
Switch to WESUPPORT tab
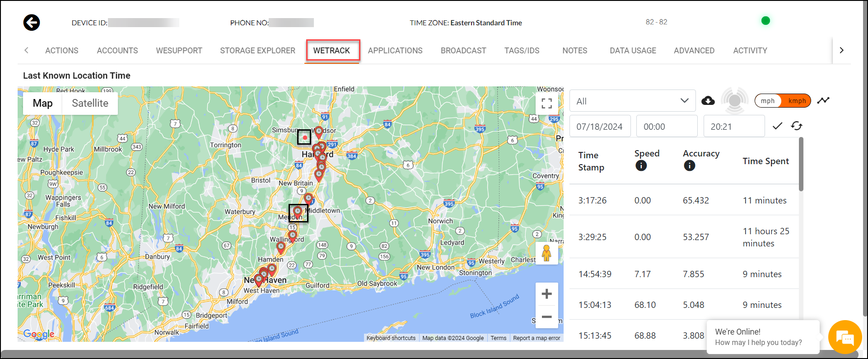[179, 51]
